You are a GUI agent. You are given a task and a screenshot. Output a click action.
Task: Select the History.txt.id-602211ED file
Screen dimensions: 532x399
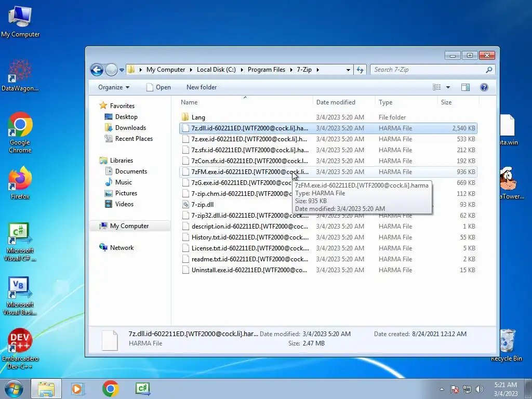point(328,237)
